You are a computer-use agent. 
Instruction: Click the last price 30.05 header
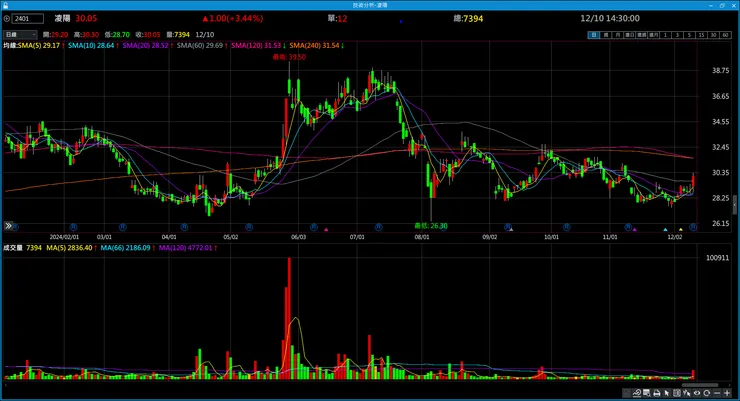(86, 18)
